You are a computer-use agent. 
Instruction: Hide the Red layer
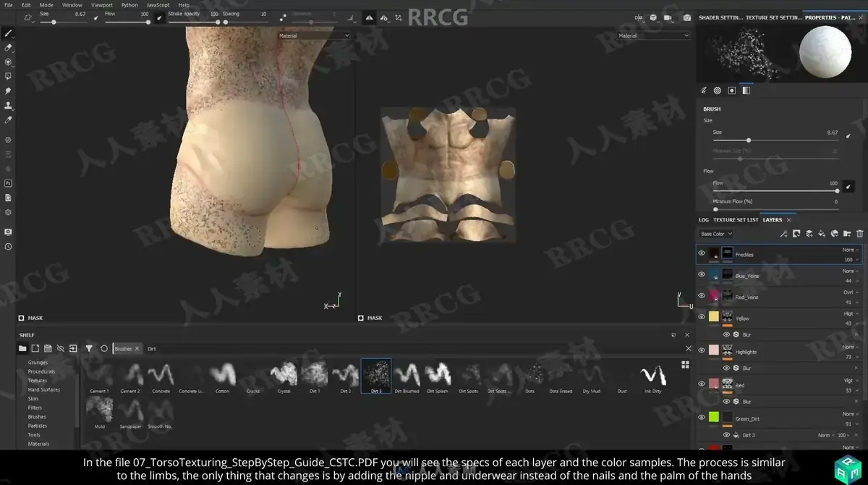(x=702, y=384)
